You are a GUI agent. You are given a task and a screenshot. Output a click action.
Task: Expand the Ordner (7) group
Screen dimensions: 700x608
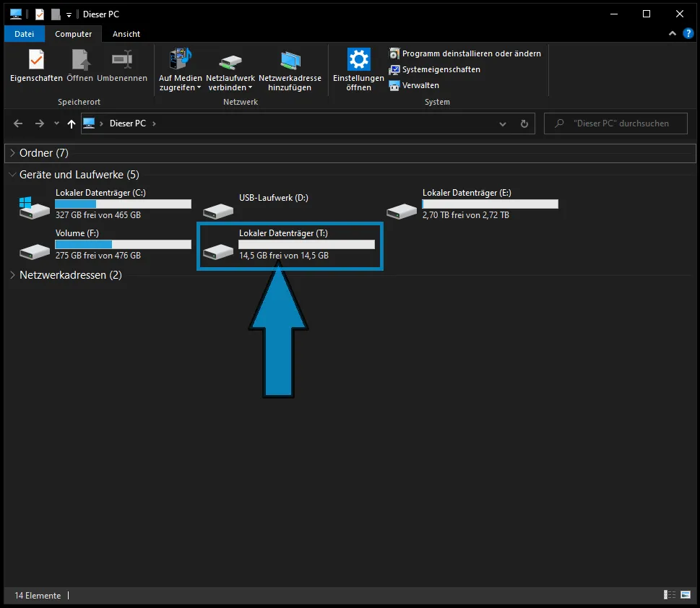click(x=12, y=153)
